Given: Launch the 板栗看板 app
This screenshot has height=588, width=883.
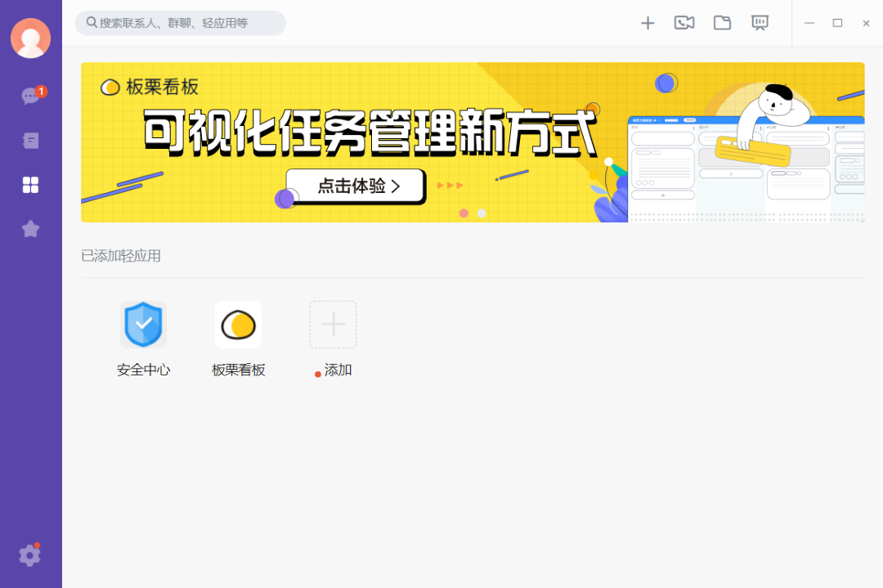Looking at the screenshot, I should pos(238,325).
